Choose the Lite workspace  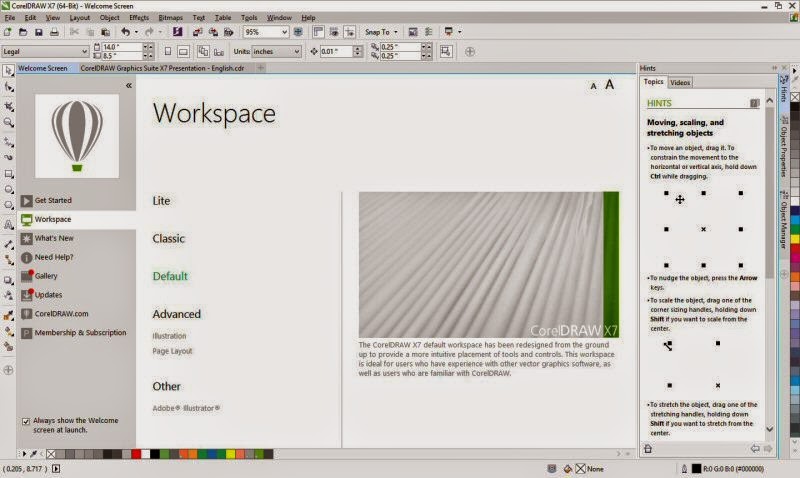click(x=161, y=200)
